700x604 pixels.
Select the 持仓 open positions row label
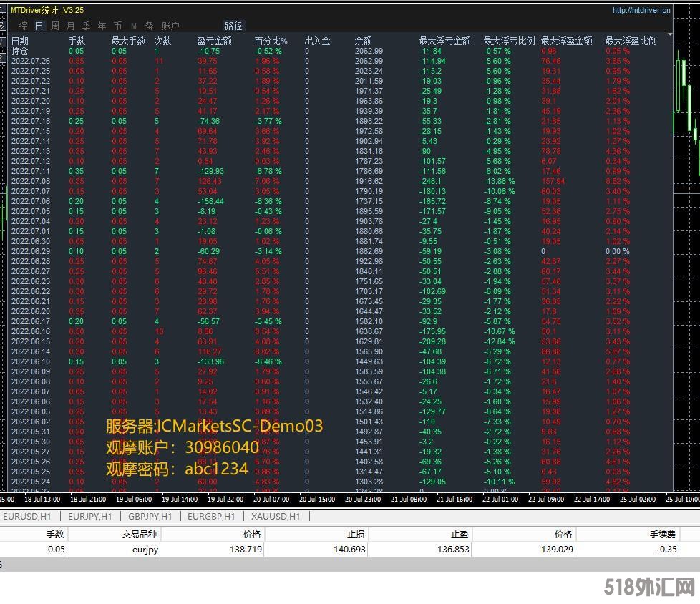click(19, 51)
